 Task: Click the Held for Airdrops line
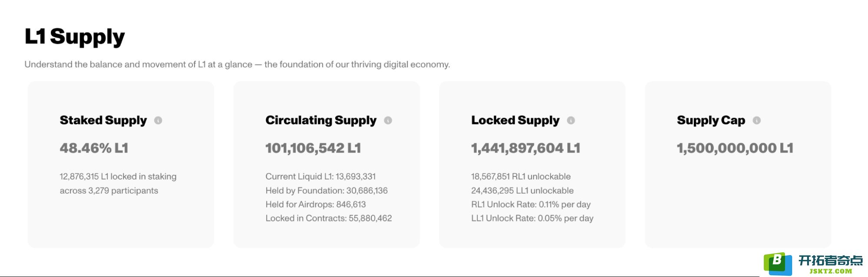click(316, 204)
